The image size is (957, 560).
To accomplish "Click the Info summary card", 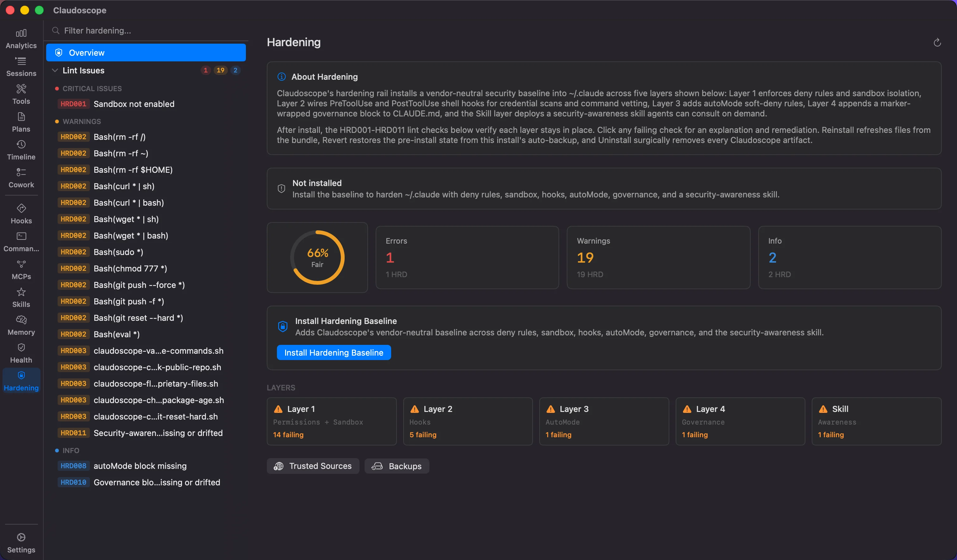I will coord(850,258).
